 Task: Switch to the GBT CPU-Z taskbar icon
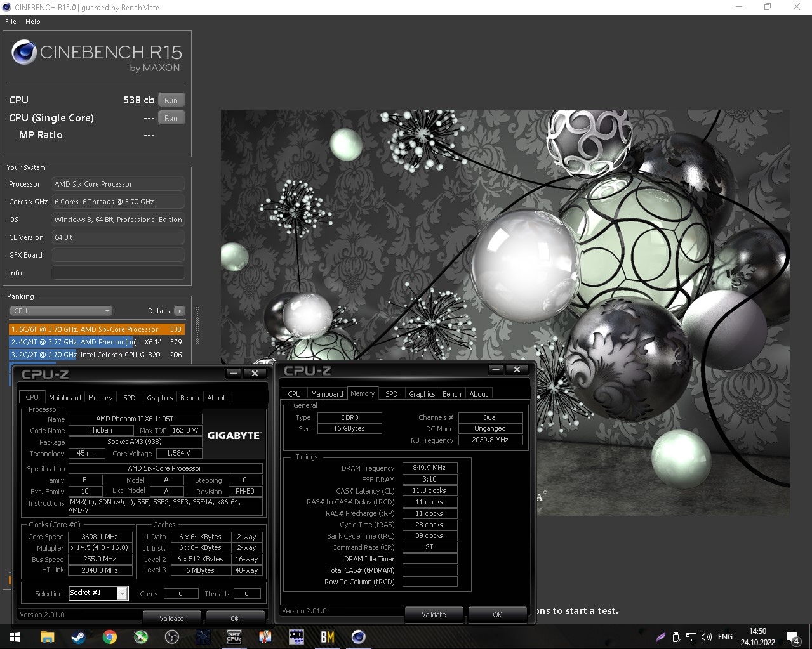point(234,636)
